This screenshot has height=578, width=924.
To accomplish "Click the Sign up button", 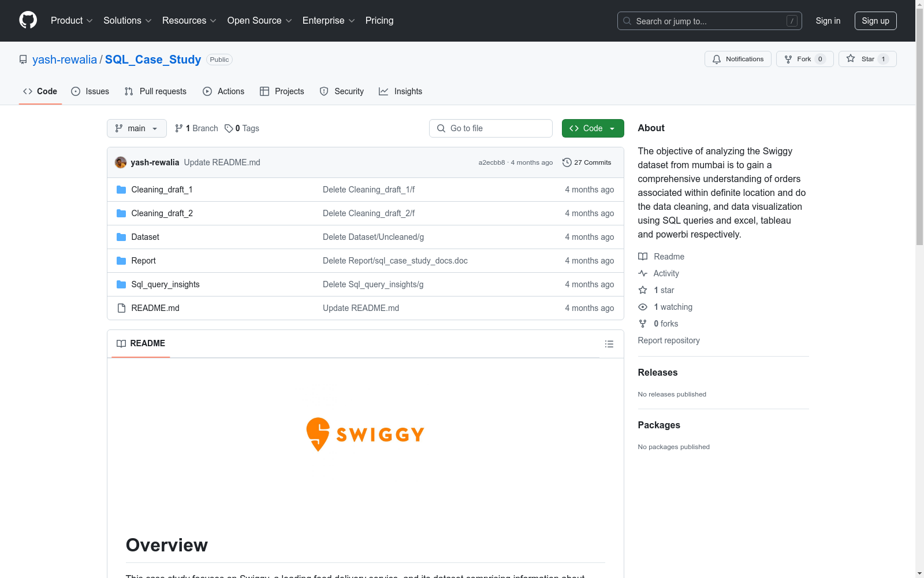I will [875, 21].
